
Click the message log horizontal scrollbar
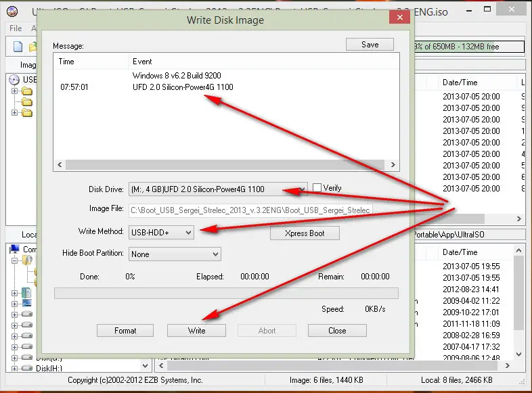(227, 164)
